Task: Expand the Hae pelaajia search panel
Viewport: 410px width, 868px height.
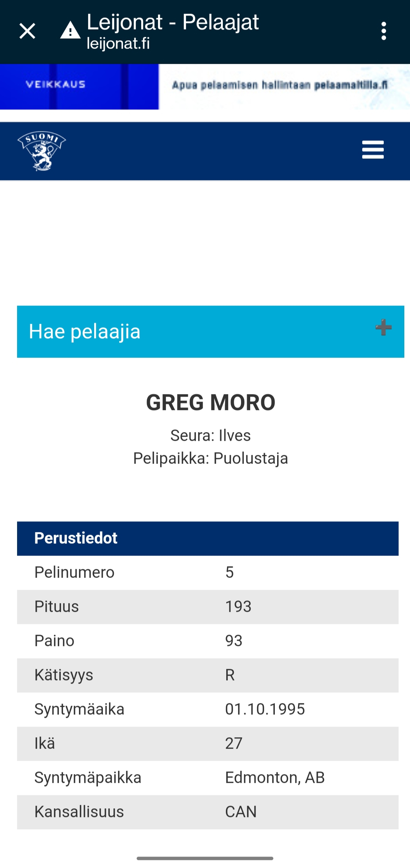Action: [211, 332]
